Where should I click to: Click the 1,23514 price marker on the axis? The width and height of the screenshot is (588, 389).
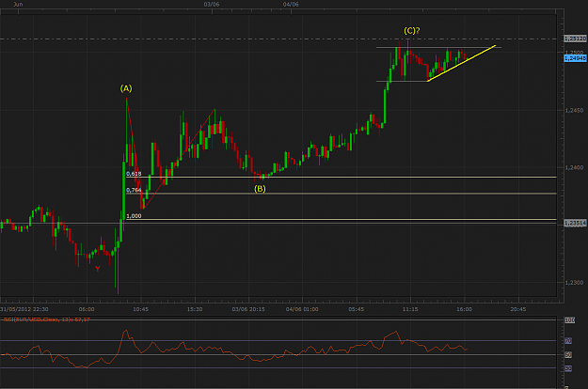[575, 223]
